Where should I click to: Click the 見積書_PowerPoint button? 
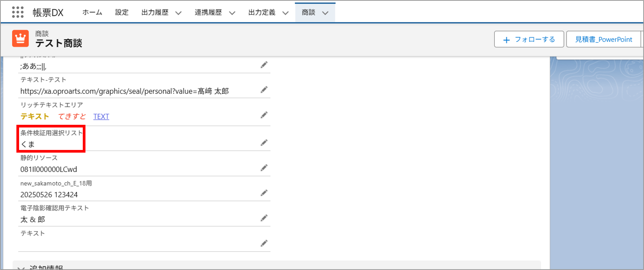click(x=603, y=39)
